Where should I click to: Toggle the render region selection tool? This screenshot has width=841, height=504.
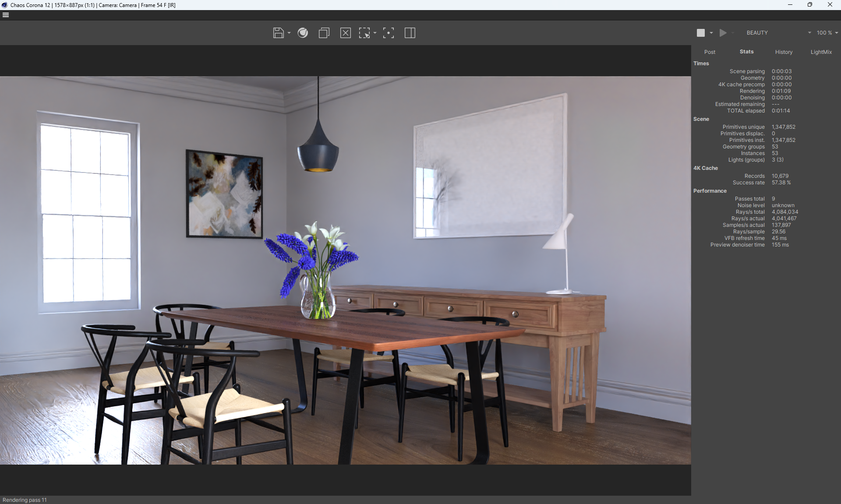364,33
